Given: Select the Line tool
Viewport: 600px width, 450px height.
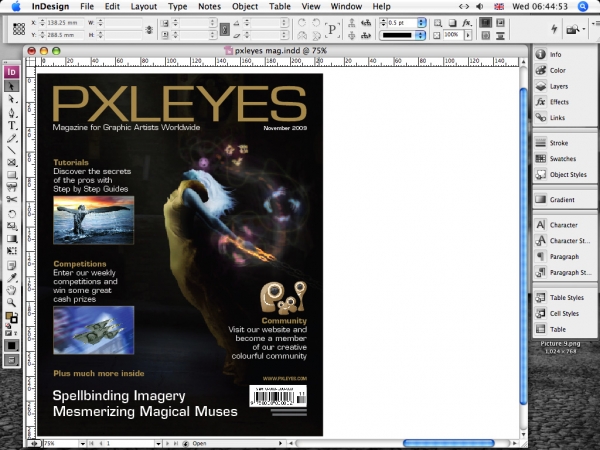Looking at the screenshot, I should point(11,150).
